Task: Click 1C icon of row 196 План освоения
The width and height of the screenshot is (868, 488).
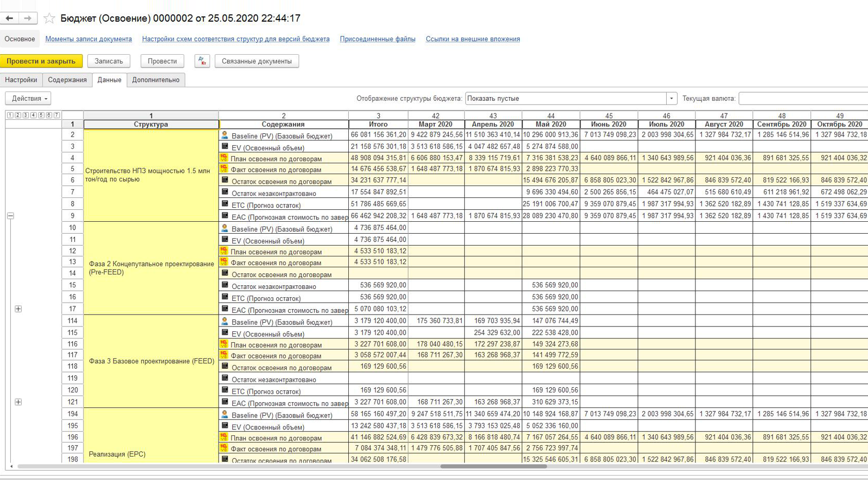Action: pos(224,437)
